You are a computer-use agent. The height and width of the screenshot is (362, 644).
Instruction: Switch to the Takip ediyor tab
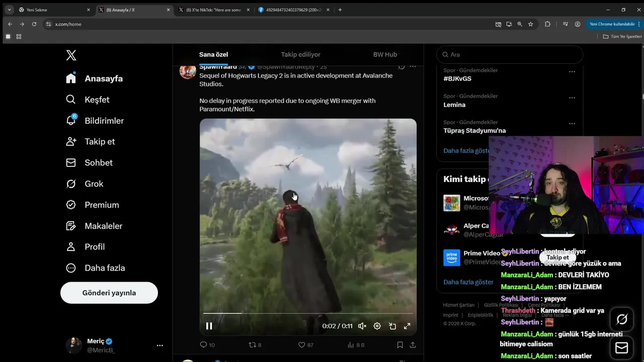point(300,54)
